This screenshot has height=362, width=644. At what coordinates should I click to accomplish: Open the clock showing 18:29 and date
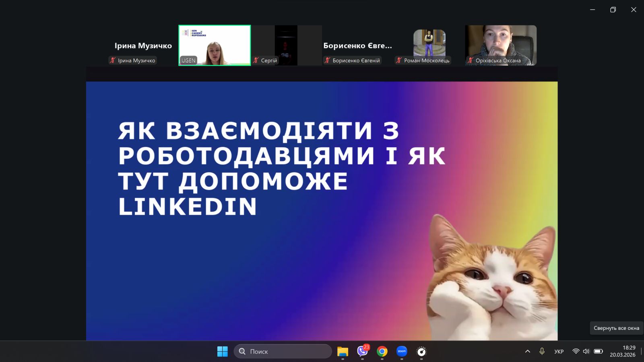point(622,352)
